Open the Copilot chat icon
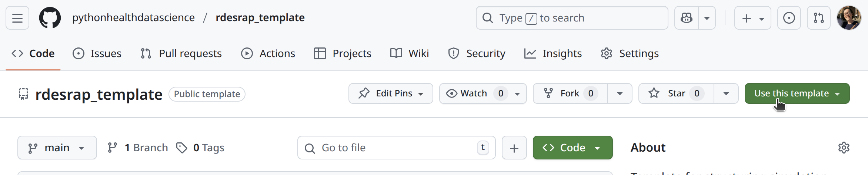 (687, 18)
